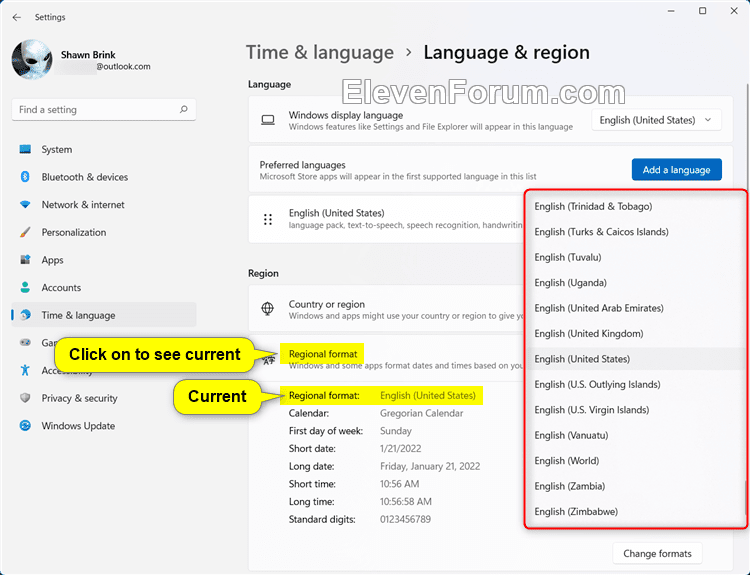This screenshot has height=575, width=750.
Task: Open the System category
Action: point(104,149)
